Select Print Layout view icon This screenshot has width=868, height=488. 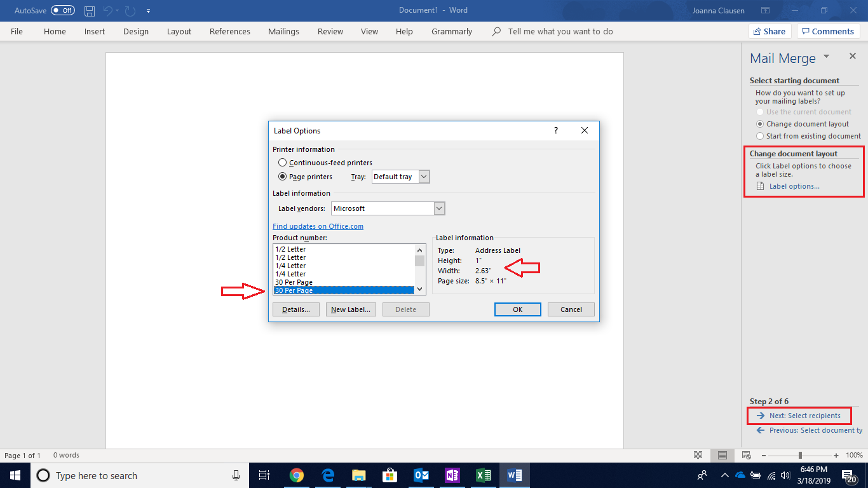tap(722, 455)
